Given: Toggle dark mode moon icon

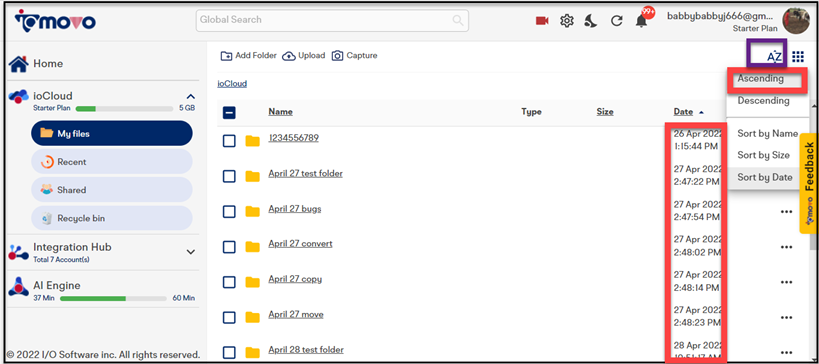Looking at the screenshot, I should [591, 21].
